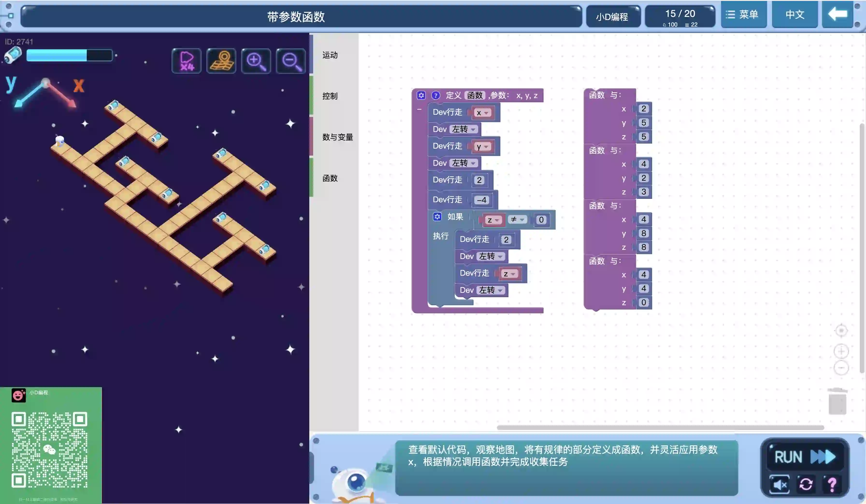Toggle the sound mute button
The height and width of the screenshot is (504, 866).
click(779, 484)
